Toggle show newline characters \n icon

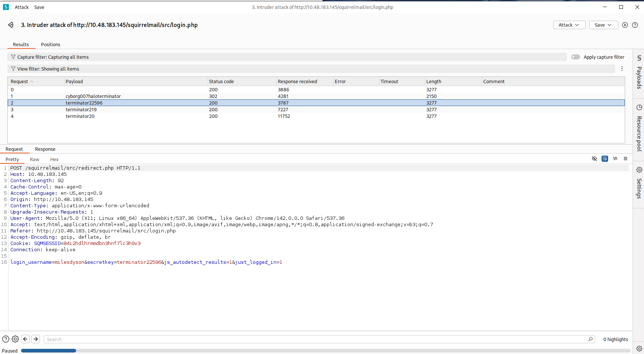(x=615, y=159)
